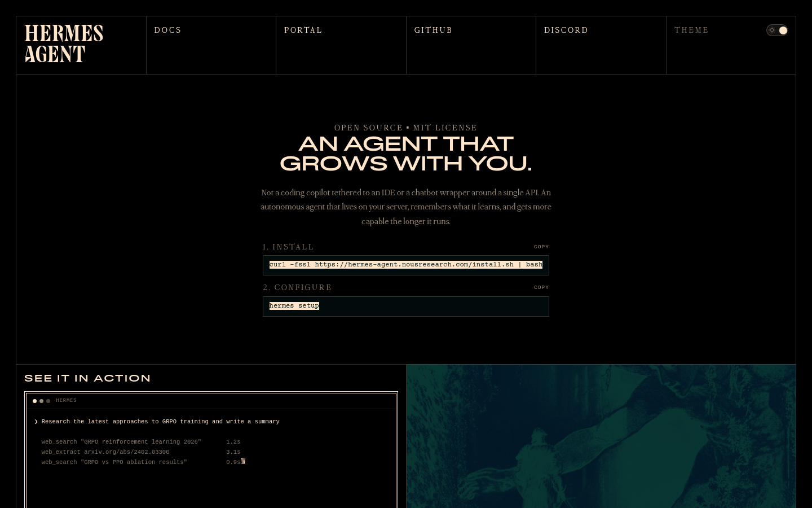The height and width of the screenshot is (508, 812).
Task: Open the Docs navigation item
Action: pyautogui.click(x=168, y=30)
